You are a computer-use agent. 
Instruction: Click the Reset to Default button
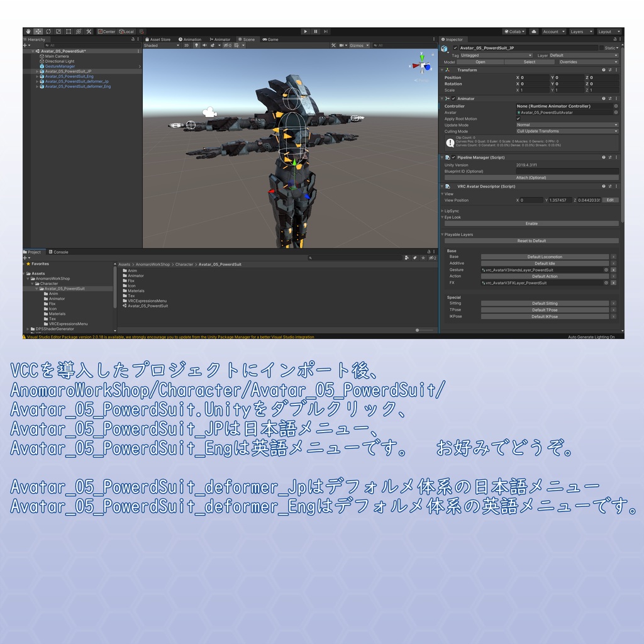tap(533, 241)
